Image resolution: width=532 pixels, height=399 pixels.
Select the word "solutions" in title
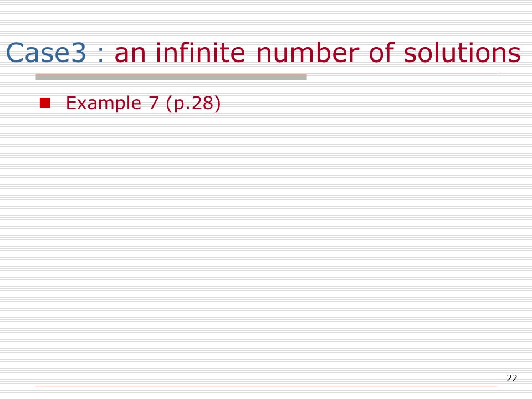462,53
